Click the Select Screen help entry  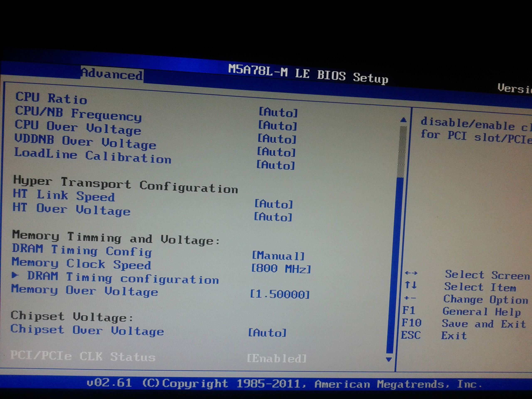[x=487, y=275]
